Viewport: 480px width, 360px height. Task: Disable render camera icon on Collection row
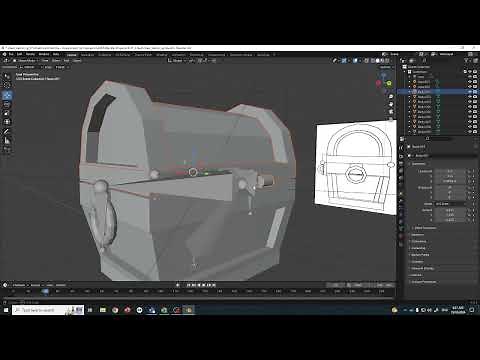click(x=475, y=72)
